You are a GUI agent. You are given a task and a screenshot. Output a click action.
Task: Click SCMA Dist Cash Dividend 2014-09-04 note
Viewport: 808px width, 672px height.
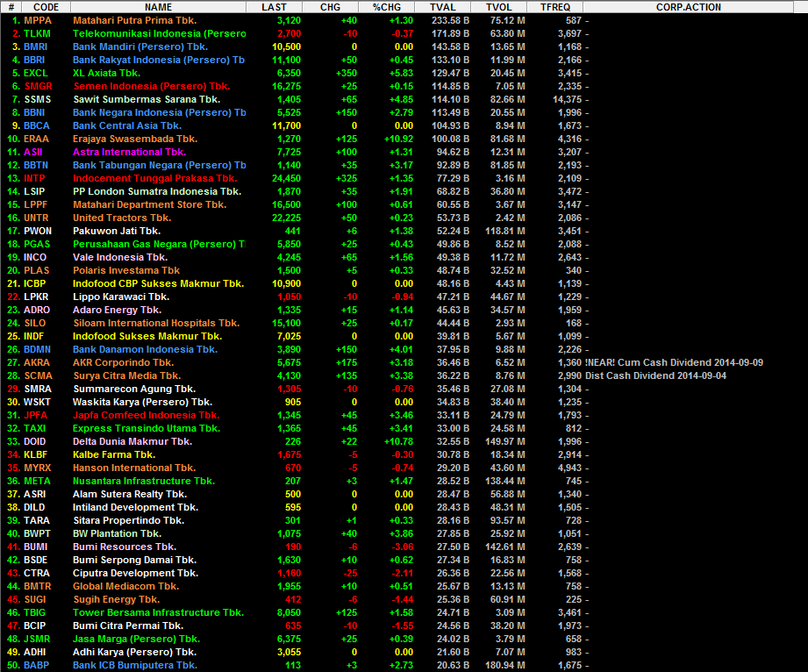[x=656, y=375]
